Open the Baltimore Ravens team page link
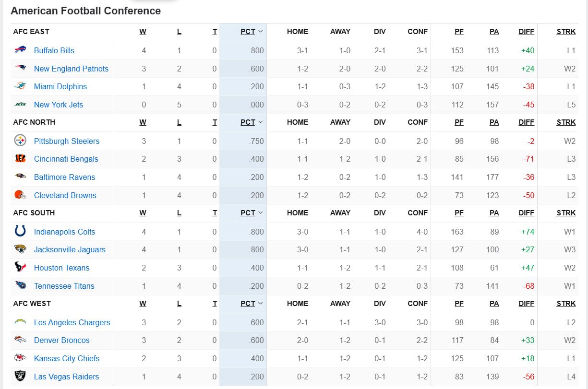Image resolution: width=588 pixels, height=389 pixels. click(x=64, y=177)
